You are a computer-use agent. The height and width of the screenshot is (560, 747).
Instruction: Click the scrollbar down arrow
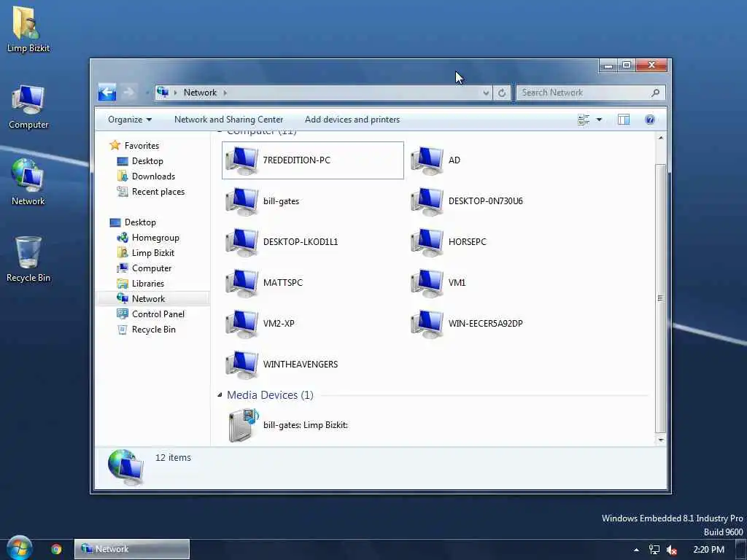pos(660,440)
